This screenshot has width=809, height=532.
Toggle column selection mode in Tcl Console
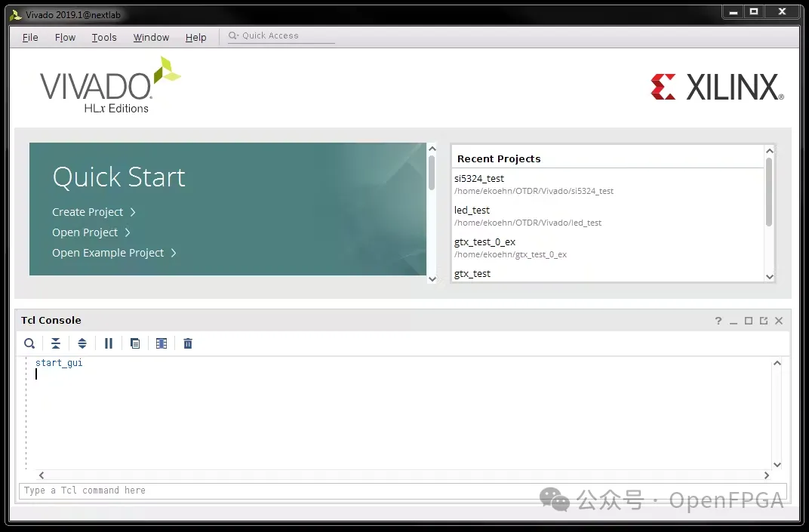(x=161, y=343)
